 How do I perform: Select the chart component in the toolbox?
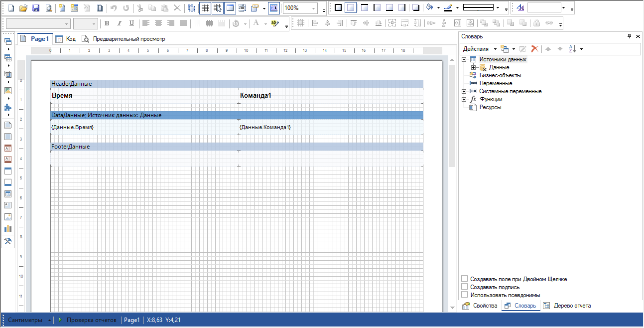[x=7, y=228]
